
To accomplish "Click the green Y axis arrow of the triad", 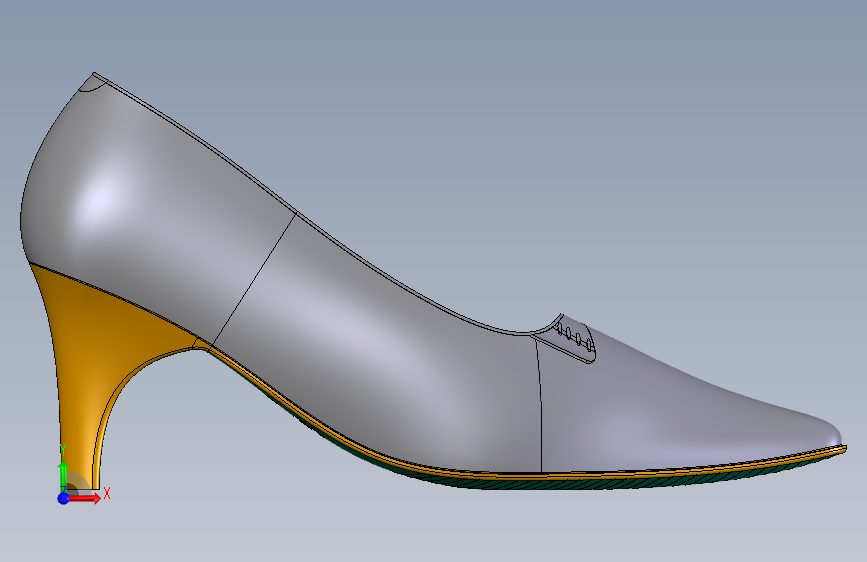I will coord(63,476).
